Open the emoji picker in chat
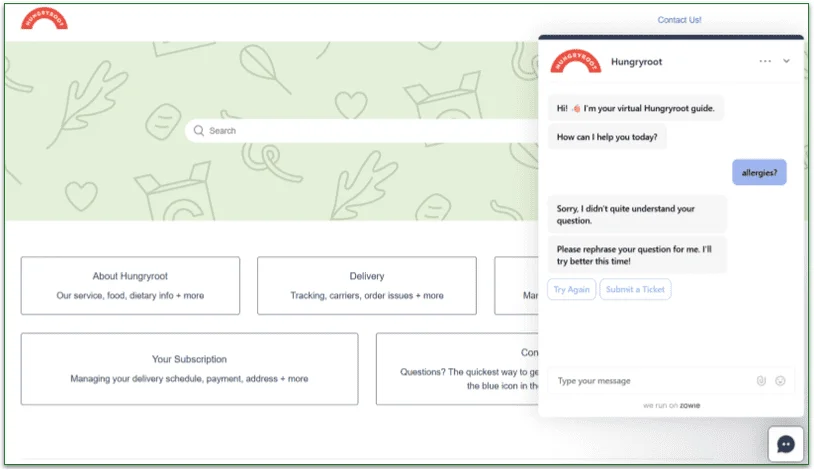The height and width of the screenshot is (470, 814). (780, 381)
